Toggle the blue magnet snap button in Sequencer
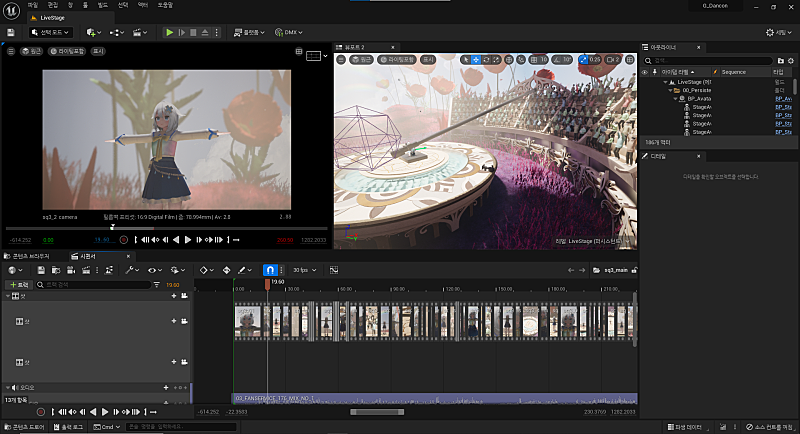The height and width of the screenshot is (434, 800). (x=268, y=270)
